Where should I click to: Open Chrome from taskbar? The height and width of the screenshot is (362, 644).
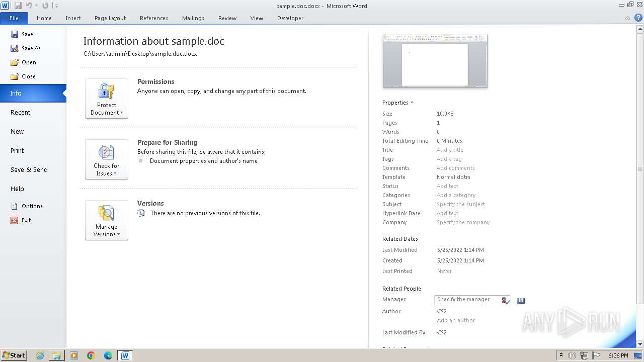tap(91, 355)
